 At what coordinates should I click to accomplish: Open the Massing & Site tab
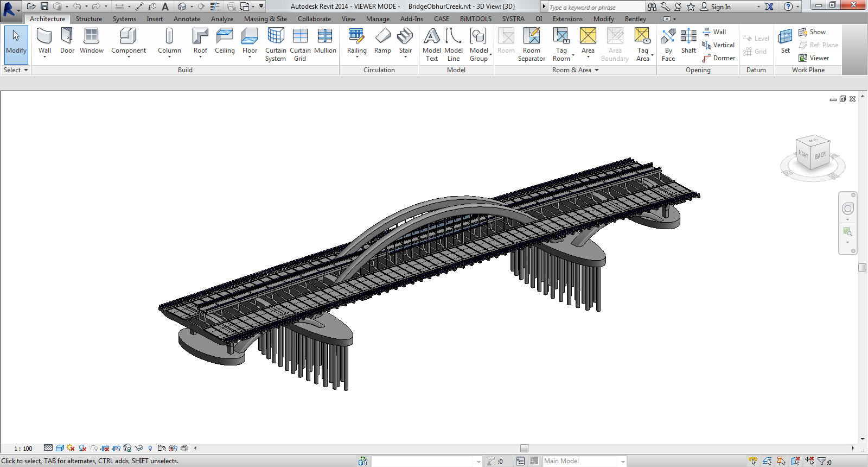pyautogui.click(x=265, y=19)
